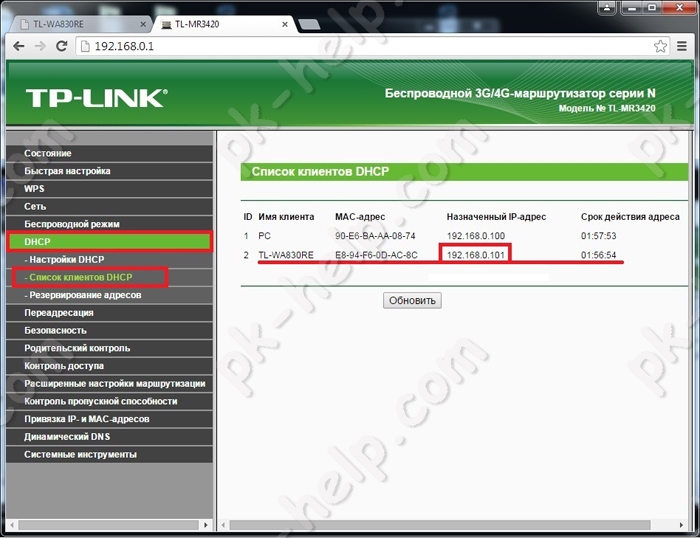Click the Список клиентов DHCP heading
Viewport: 700px width, 538px height.
coord(320,171)
